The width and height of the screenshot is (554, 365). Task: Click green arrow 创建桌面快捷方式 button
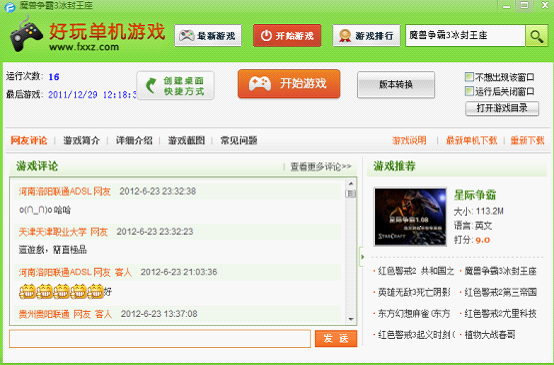click(x=176, y=86)
